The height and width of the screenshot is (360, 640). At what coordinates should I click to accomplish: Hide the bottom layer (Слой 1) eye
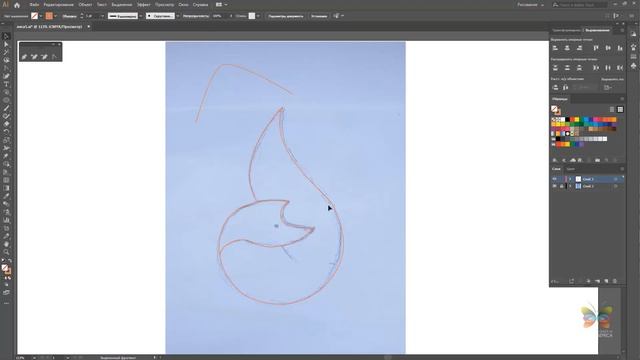click(554, 186)
